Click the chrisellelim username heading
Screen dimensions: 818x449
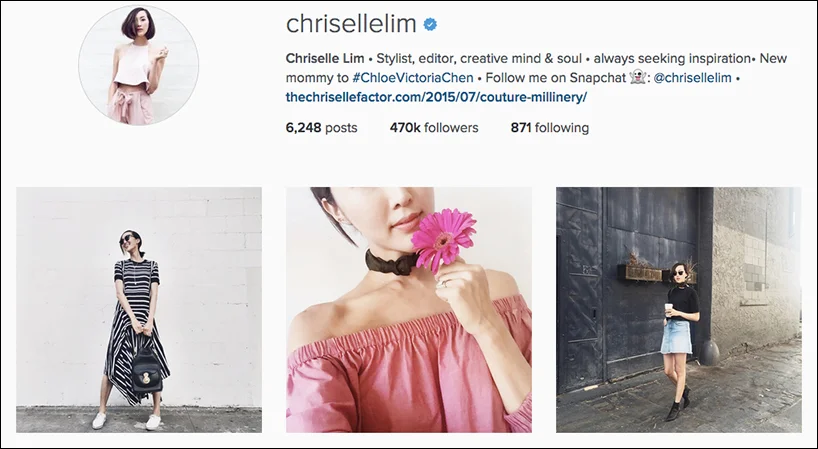[351, 24]
